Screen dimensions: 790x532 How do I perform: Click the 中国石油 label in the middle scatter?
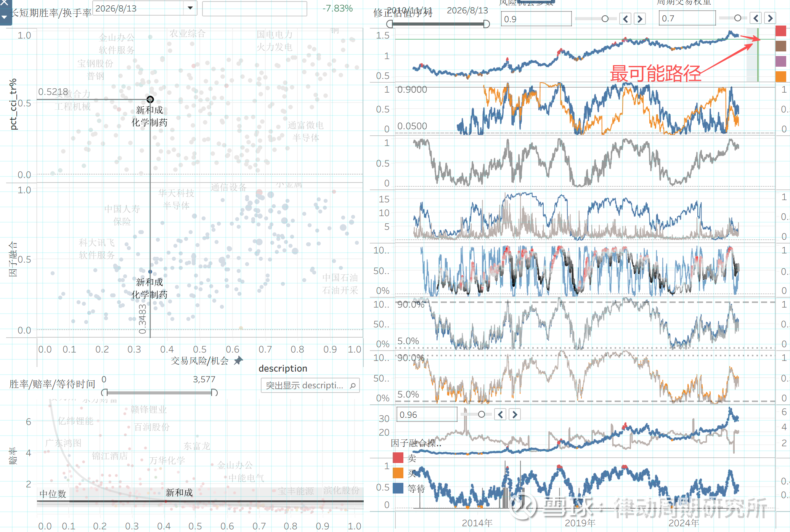click(340, 277)
